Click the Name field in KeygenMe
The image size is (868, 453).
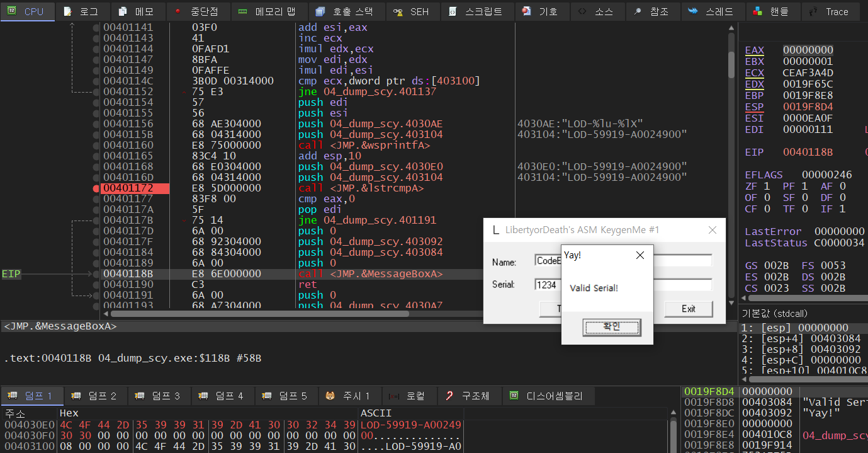[623, 260]
